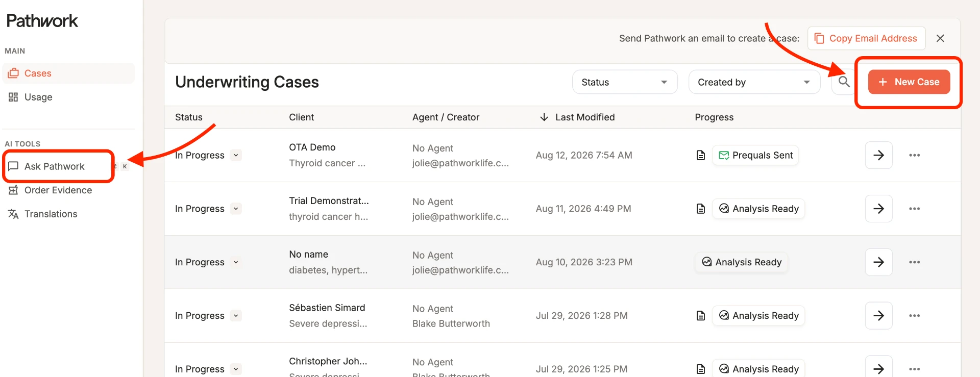This screenshot has width=980, height=377.
Task: Sort table by Last Modified column
Action: (577, 117)
